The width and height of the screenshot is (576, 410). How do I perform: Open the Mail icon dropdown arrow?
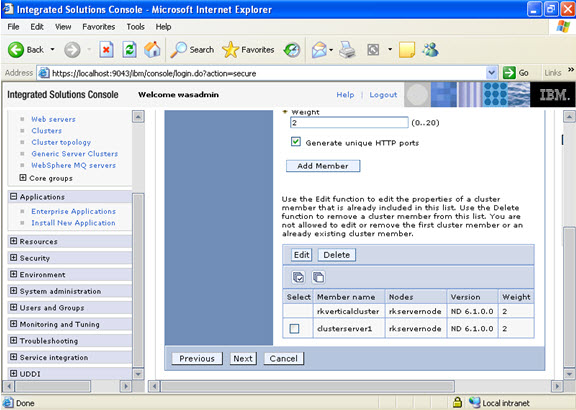point(331,50)
